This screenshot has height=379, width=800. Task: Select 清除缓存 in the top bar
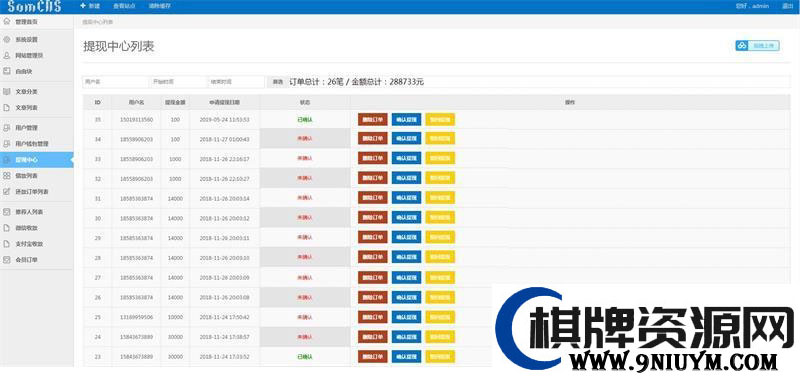pos(160,7)
